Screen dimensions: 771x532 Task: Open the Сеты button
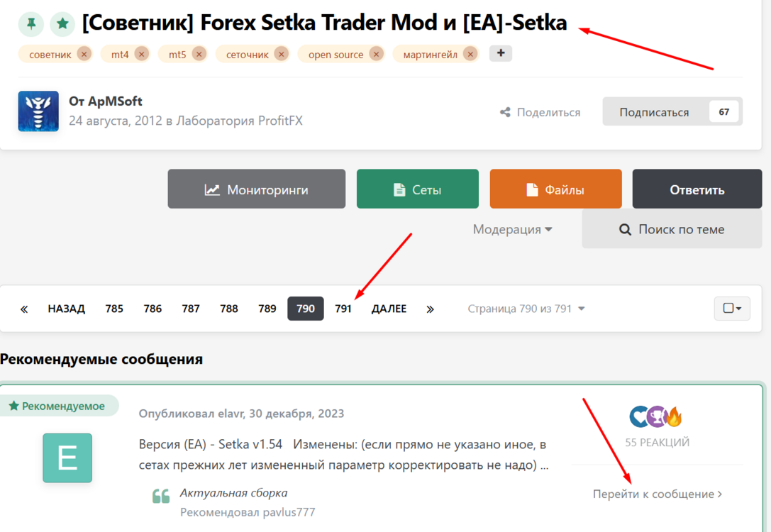point(418,189)
